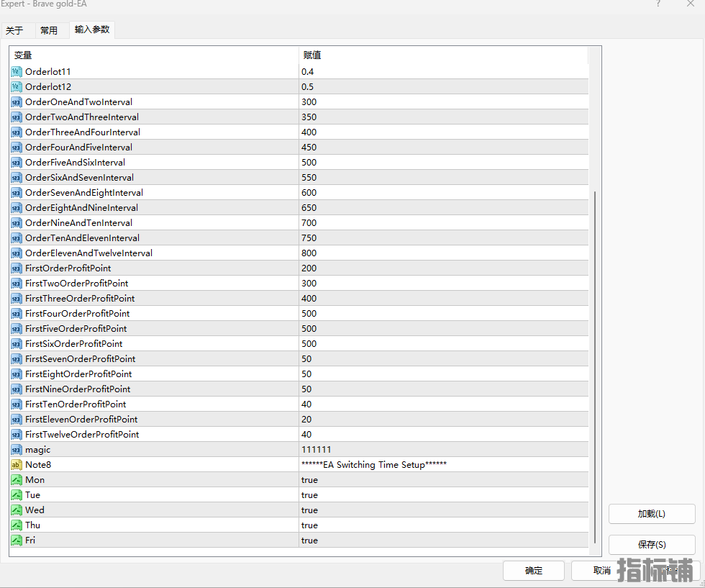Screen dimensions: 705x588
Task: Toggle the Tue true value
Action: point(309,495)
